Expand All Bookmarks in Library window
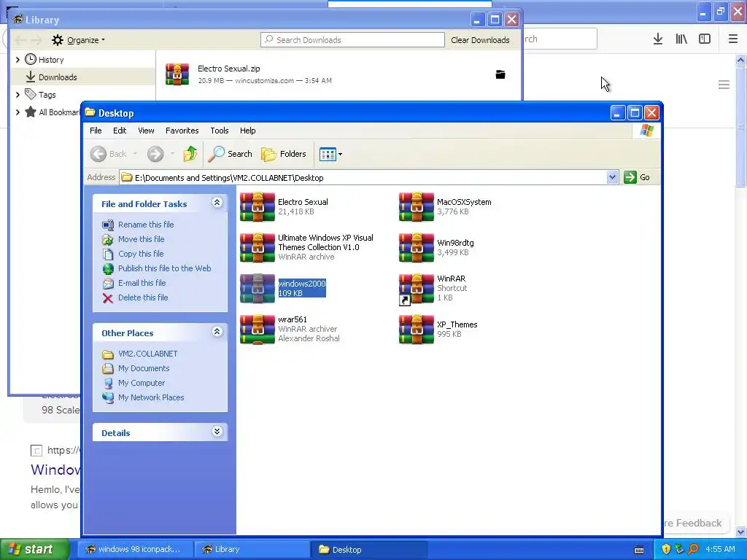747x560 pixels. point(18,112)
